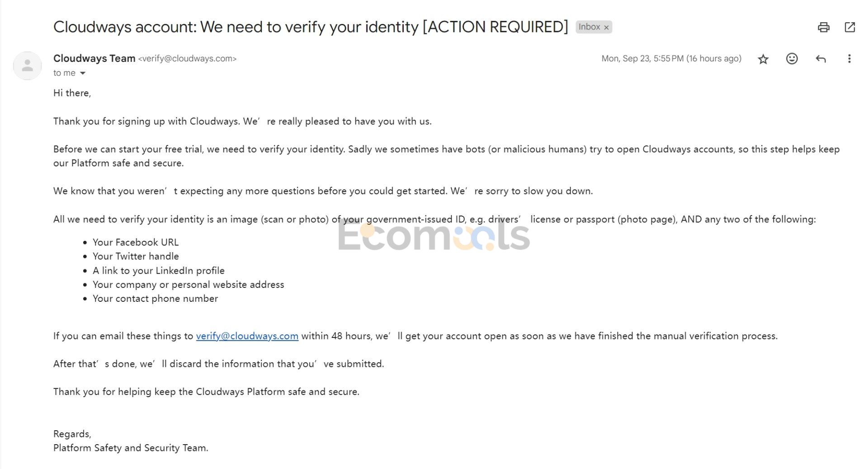868x469 pixels.
Task: Open the email in a new window
Action: click(850, 27)
